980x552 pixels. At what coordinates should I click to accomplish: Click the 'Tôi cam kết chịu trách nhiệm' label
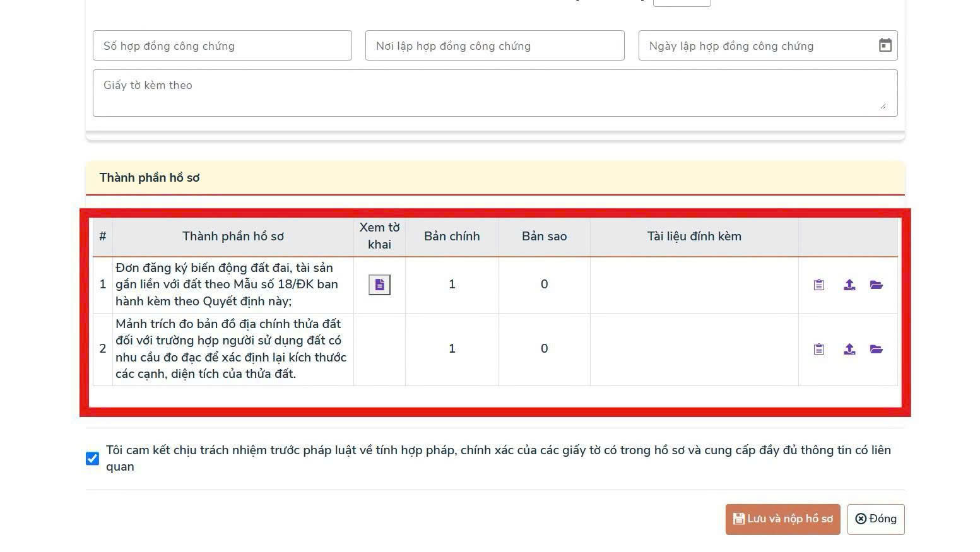coord(499,459)
